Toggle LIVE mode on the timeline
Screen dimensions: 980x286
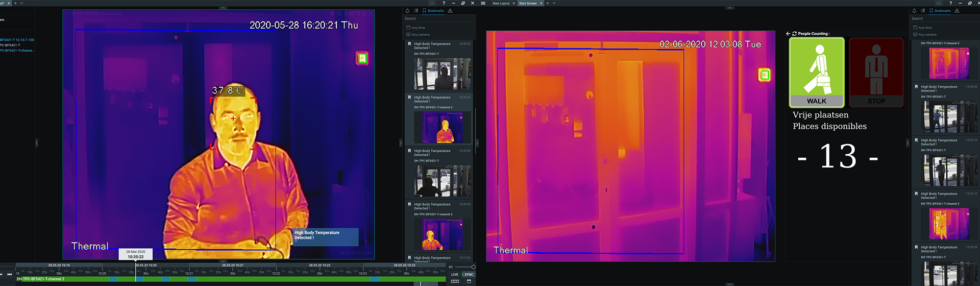454,274
